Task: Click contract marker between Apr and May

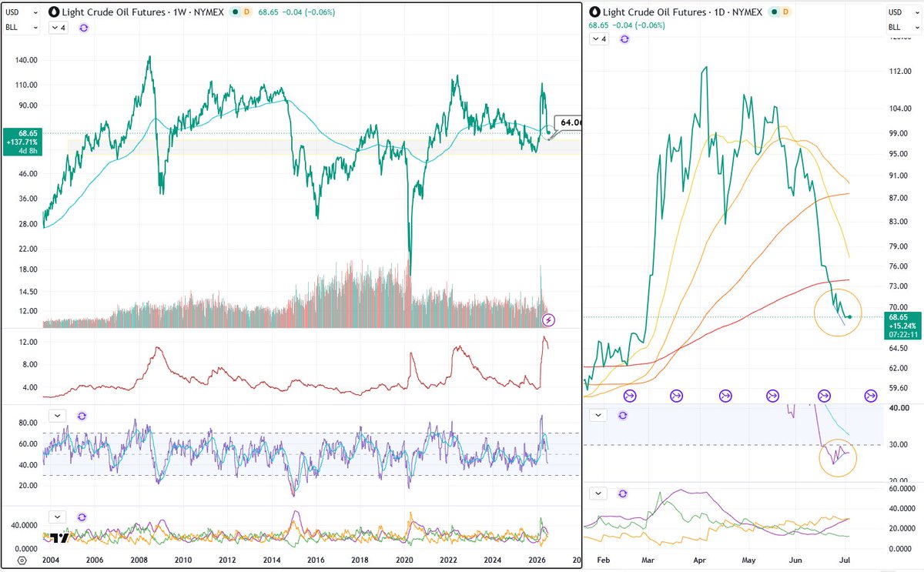Action: pyautogui.click(x=725, y=396)
